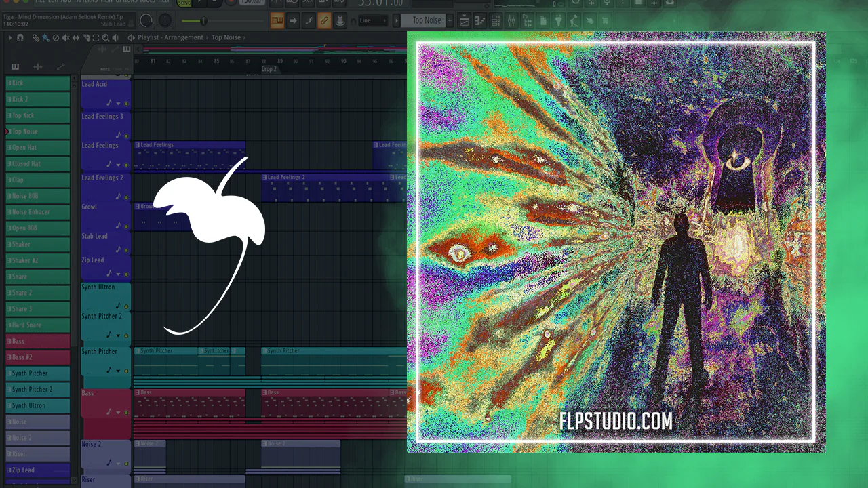868x488 pixels.
Task: Expand the Synth Pitcher 2 track dropdown arrow
Action: tap(119, 335)
